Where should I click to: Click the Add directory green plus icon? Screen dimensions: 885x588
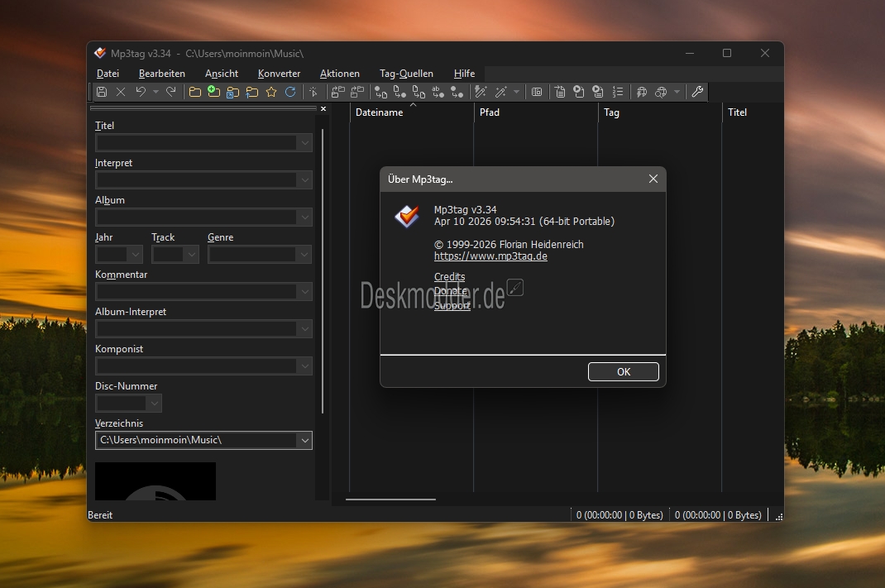[x=213, y=92]
